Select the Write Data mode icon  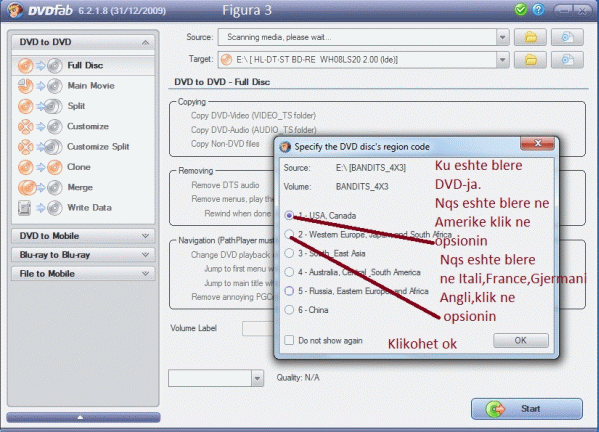(x=40, y=208)
